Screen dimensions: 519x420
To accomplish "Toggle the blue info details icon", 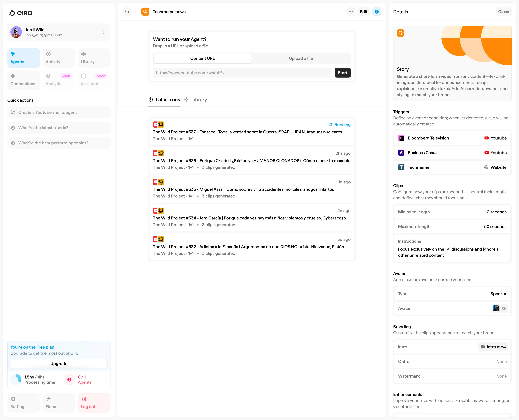I will pyautogui.click(x=377, y=12).
